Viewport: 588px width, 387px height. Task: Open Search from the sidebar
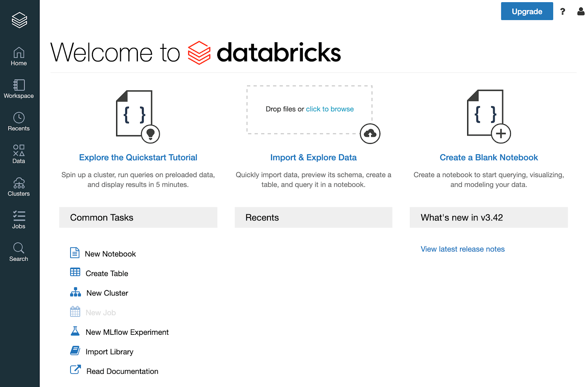[19, 252]
